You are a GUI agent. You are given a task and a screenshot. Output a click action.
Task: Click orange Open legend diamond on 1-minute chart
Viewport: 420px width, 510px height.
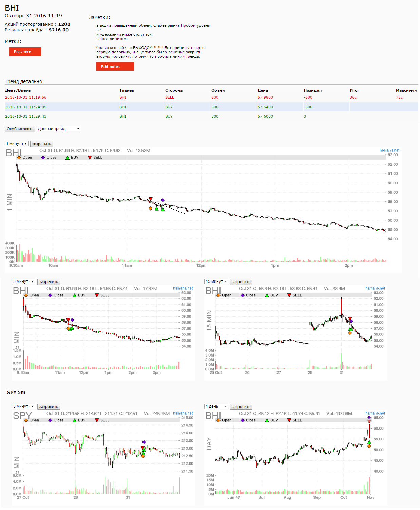tap(19, 158)
